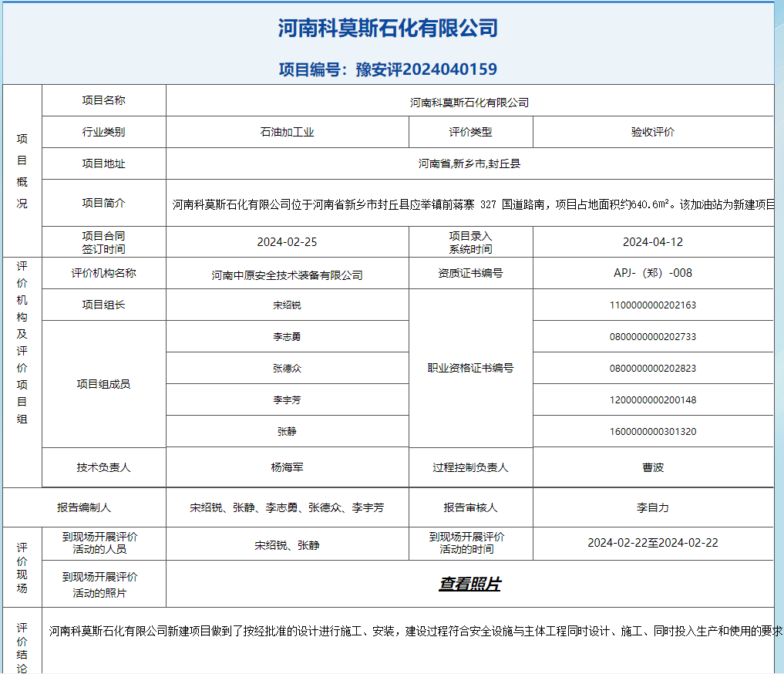The image size is (784, 674).
Task: Click qualification certificate number APJ-(郑)-008
Action: pyautogui.click(x=652, y=273)
